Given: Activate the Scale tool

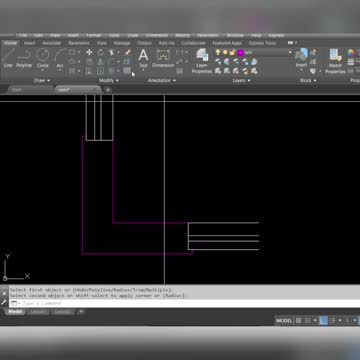Looking at the screenshot, I should tap(100, 71).
